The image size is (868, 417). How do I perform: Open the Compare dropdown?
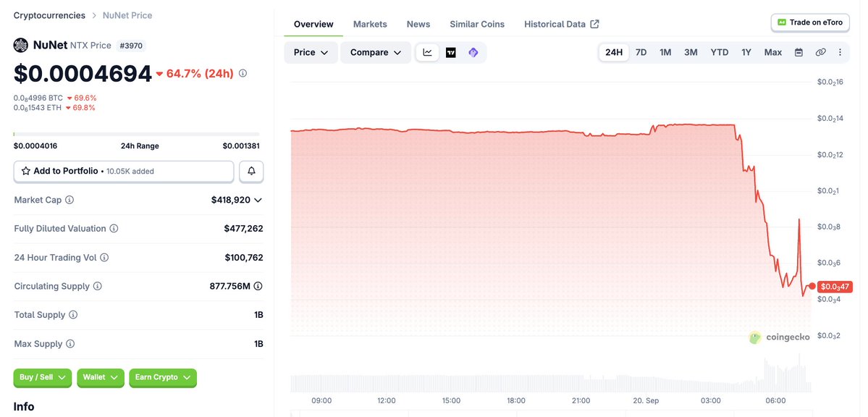click(x=376, y=53)
